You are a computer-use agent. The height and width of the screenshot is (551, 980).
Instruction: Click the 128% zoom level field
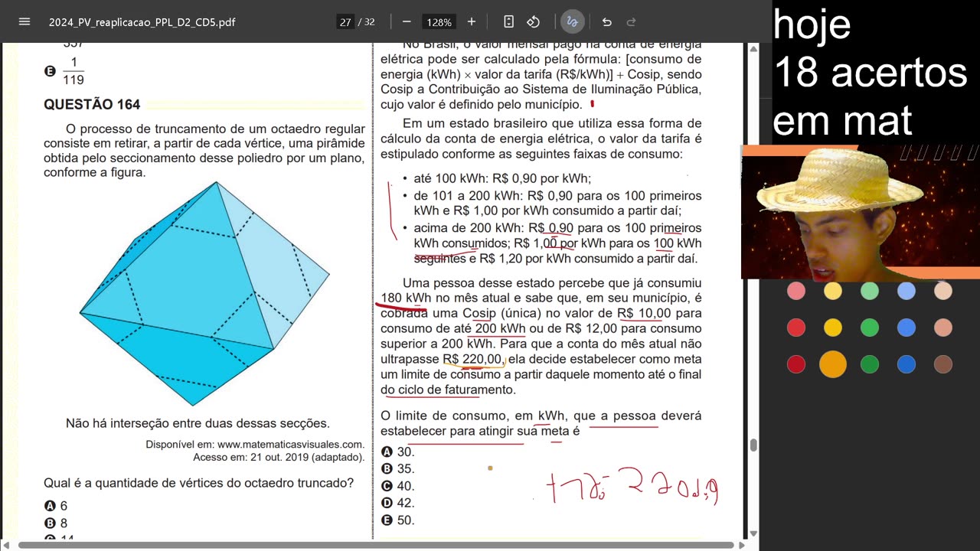tap(439, 22)
